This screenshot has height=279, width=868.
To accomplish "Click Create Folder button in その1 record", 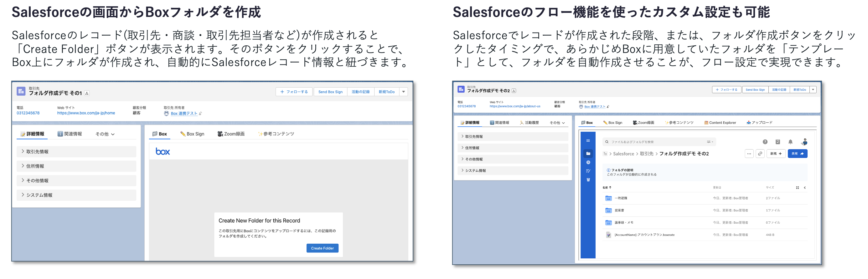I will tap(322, 248).
